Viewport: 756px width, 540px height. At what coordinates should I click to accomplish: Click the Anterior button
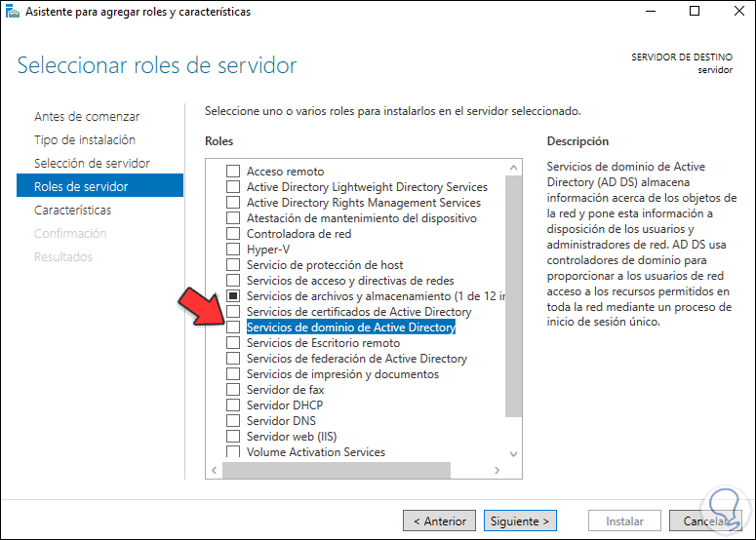coord(439,521)
